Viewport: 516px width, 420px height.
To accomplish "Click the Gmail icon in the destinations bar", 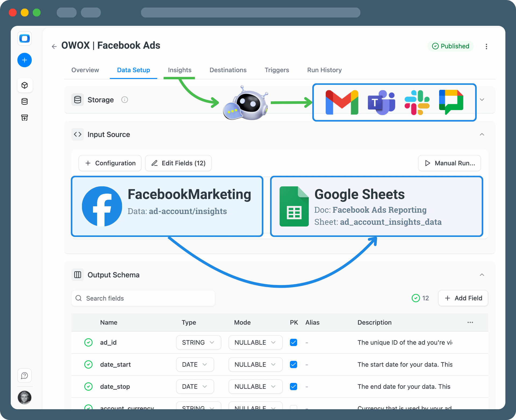I will tap(342, 102).
